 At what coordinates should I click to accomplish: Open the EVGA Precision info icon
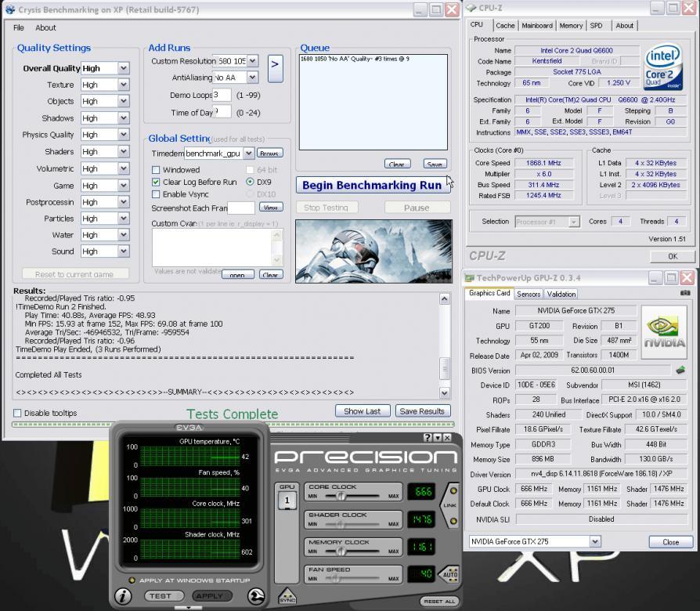pyautogui.click(x=123, y=596)
